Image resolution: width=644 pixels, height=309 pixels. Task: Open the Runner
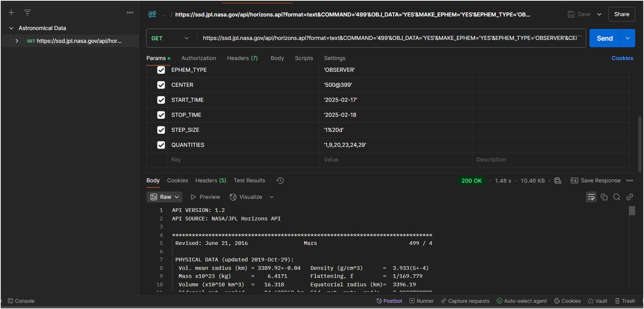pos(421,301)
